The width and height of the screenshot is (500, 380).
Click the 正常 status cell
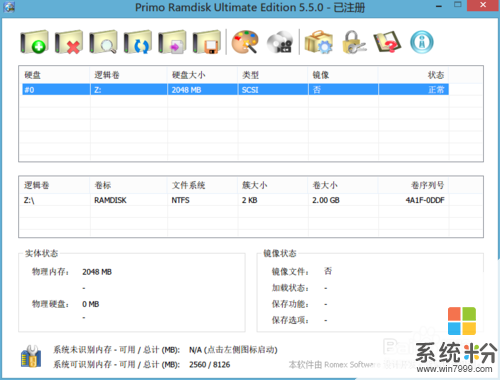click(x=414, y=90)
